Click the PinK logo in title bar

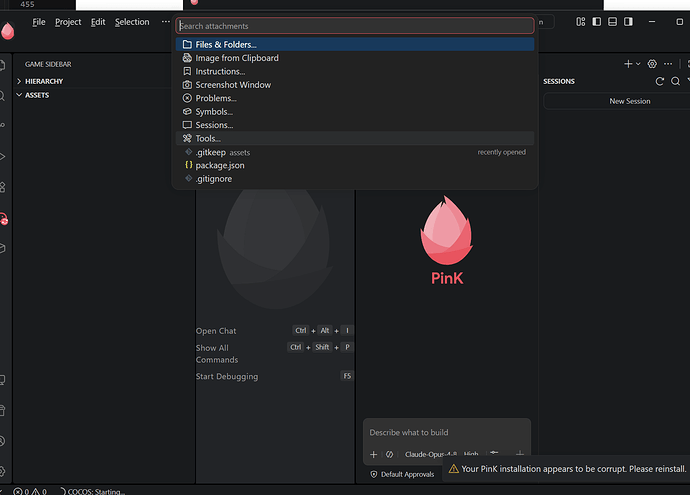(8, 31)
